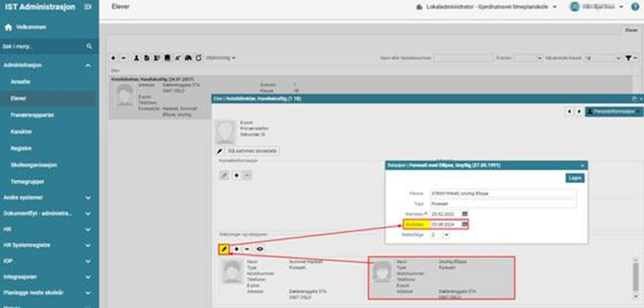Click the refresh icon in Elever toolbar
Screen dimensions: 644x308
pyautogui.click(x=199, y=57)
